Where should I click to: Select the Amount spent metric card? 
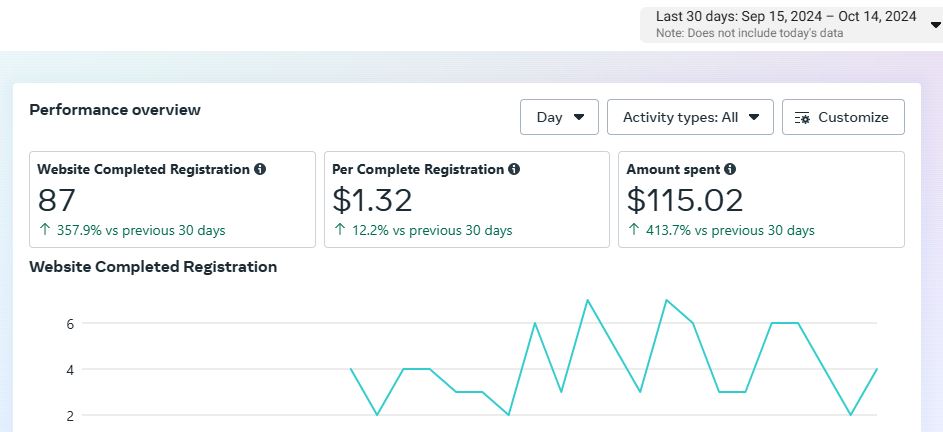point(761,200)
